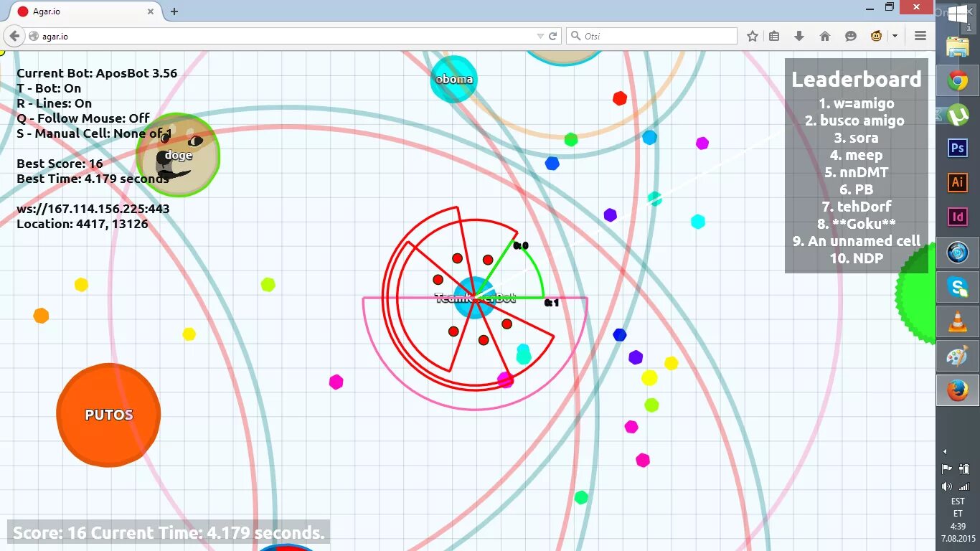Open Paint from the taskbar

coord(958,356)
